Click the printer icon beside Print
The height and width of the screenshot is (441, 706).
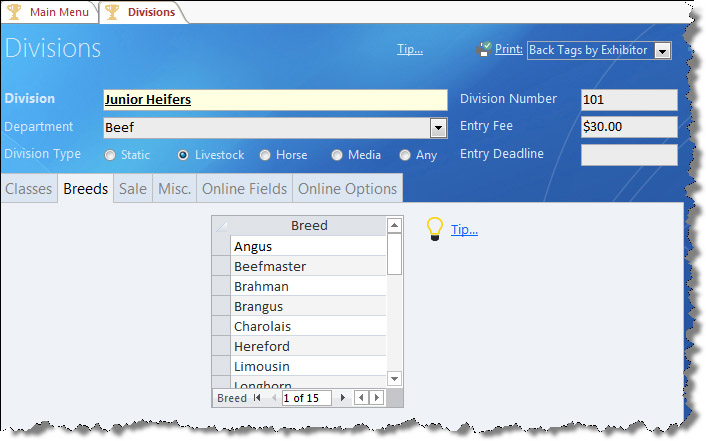click(484, 49)
